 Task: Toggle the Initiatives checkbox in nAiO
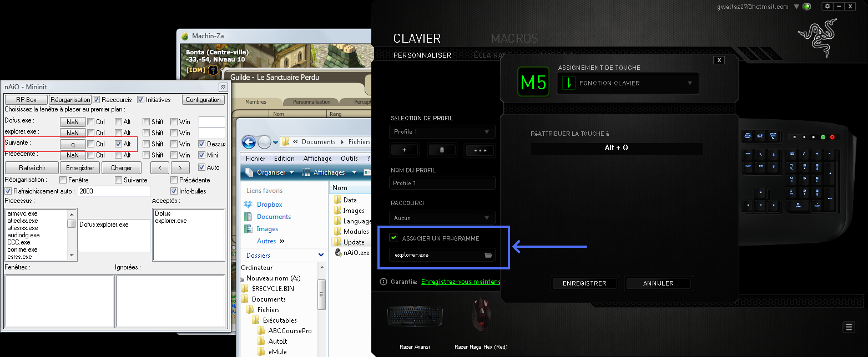[140, 100]
